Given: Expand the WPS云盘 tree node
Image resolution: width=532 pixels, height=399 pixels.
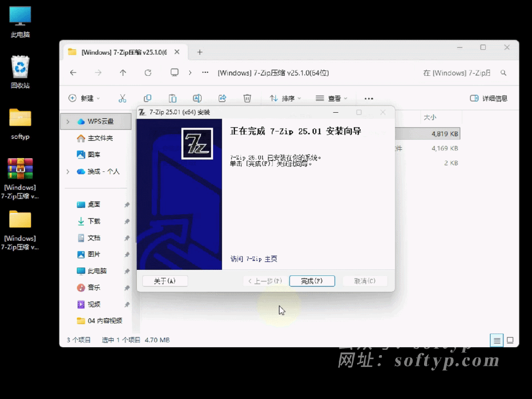Looking at the screenshot, I should click(68, 122).
